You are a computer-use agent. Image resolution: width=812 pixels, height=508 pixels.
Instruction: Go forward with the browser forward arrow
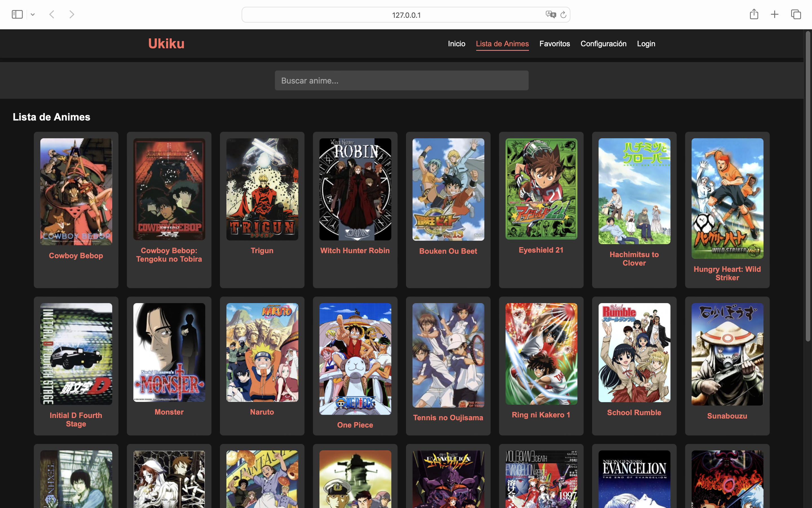pos(71,14)
